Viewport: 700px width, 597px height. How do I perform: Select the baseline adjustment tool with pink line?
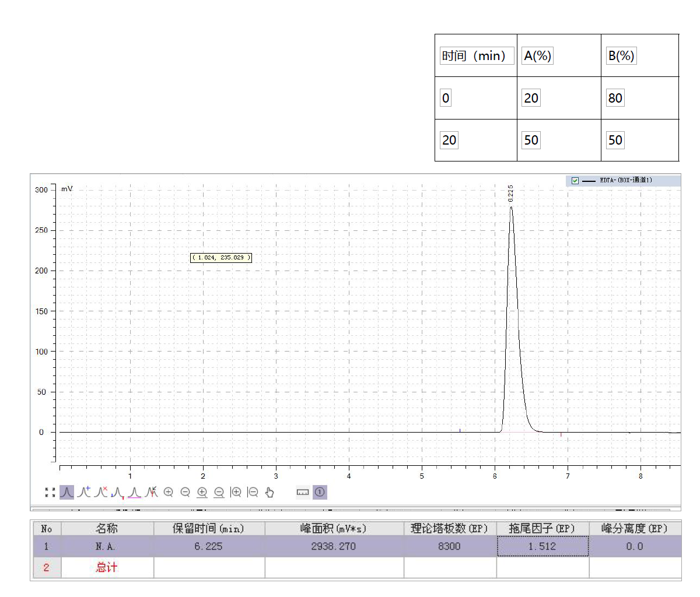point(135,493)
